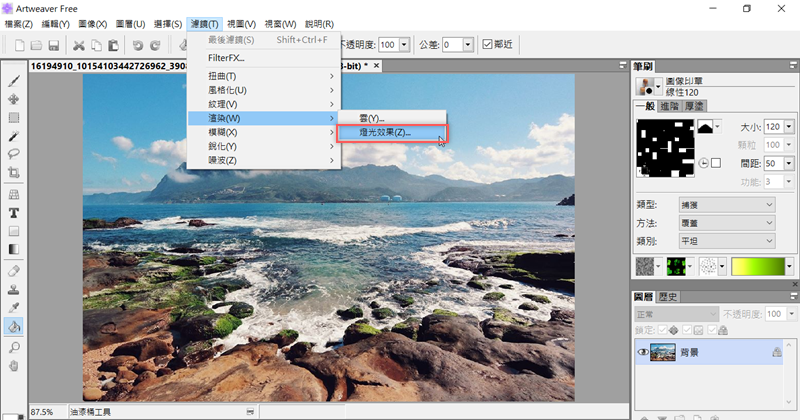Open the 檔案 menu
The image size is (800, 420).
tap(18, 24)
